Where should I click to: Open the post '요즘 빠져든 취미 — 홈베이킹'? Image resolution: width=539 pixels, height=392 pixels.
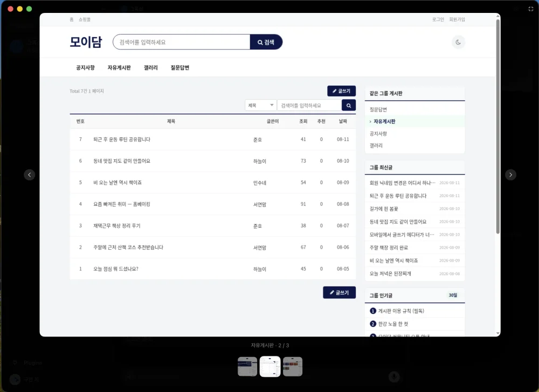tap(122, 204)
